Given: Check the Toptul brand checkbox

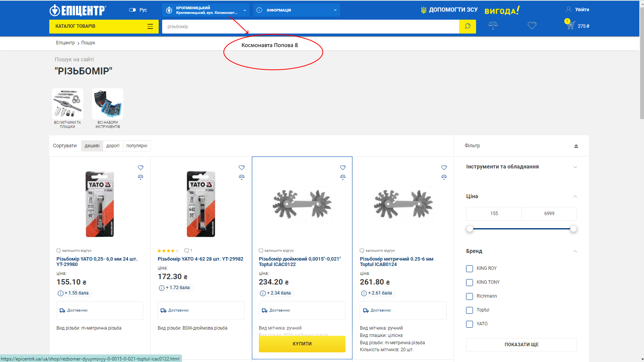Looking at the screenshot, I should tap(470, 310).
